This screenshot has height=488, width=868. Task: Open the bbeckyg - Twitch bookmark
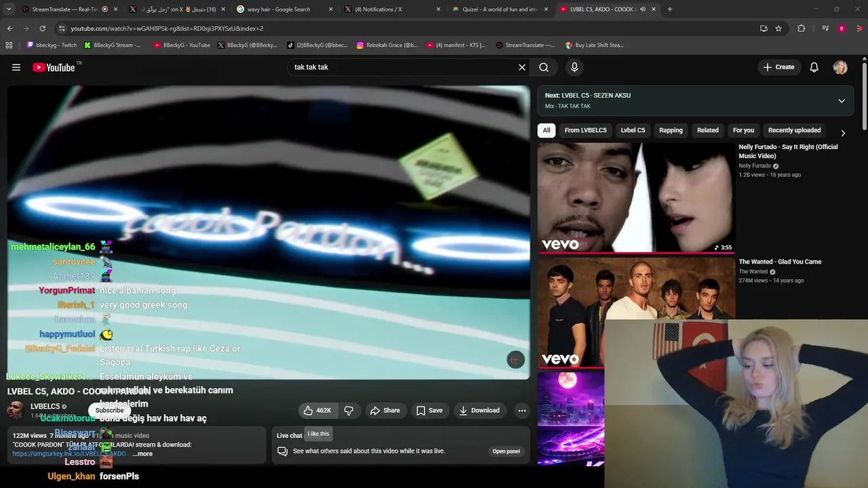pos(52,45)
